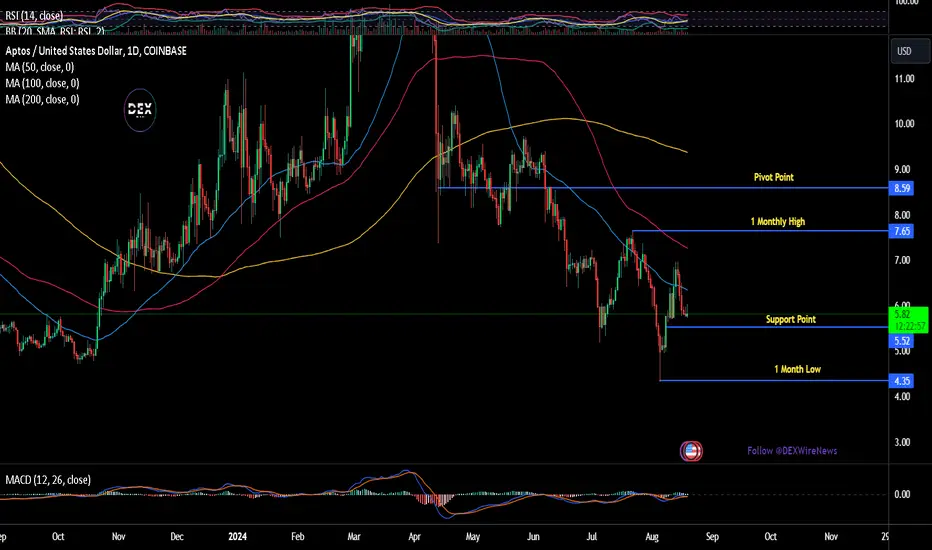Click the 10.00 price axis label
Screen dimensions: 932x550
click(x=904, y=124)
